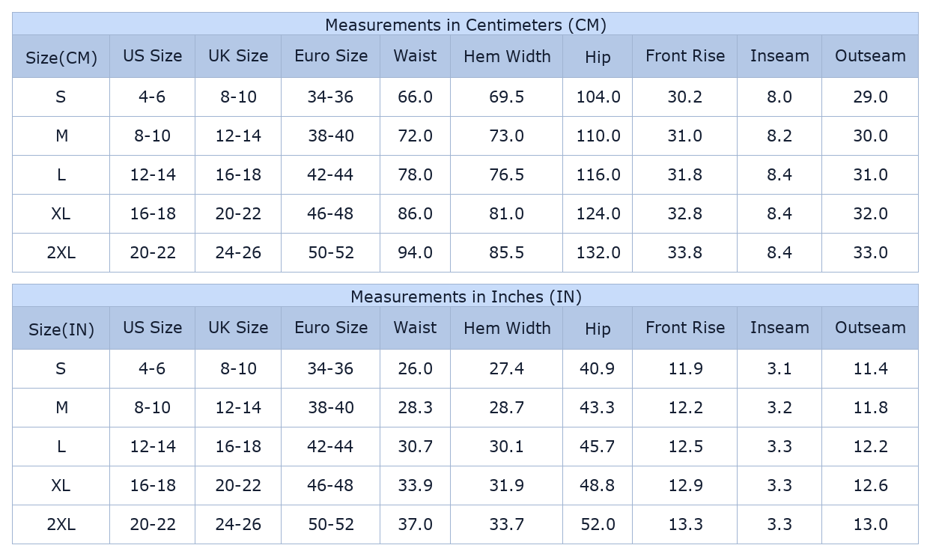Select the 'Size(IN)' column header

coord(61,329)
